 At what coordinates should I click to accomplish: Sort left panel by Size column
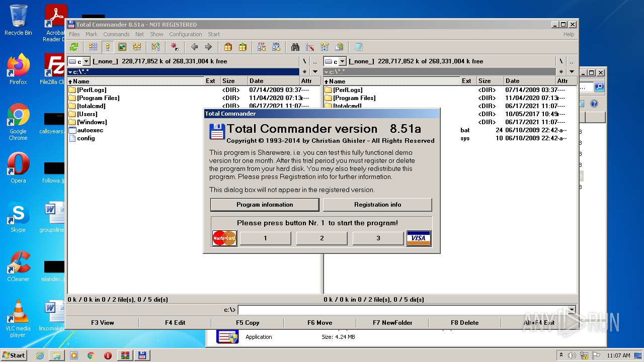pyautogui.click(x=234, y=81)
